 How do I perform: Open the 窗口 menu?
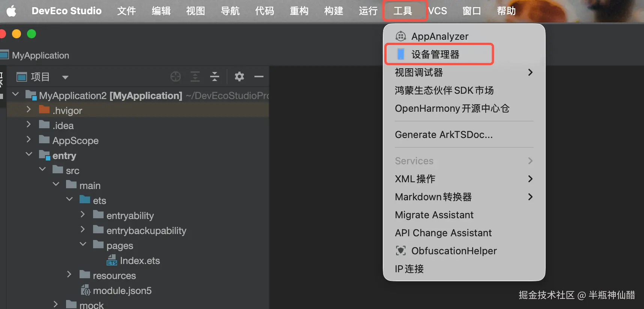472,11
